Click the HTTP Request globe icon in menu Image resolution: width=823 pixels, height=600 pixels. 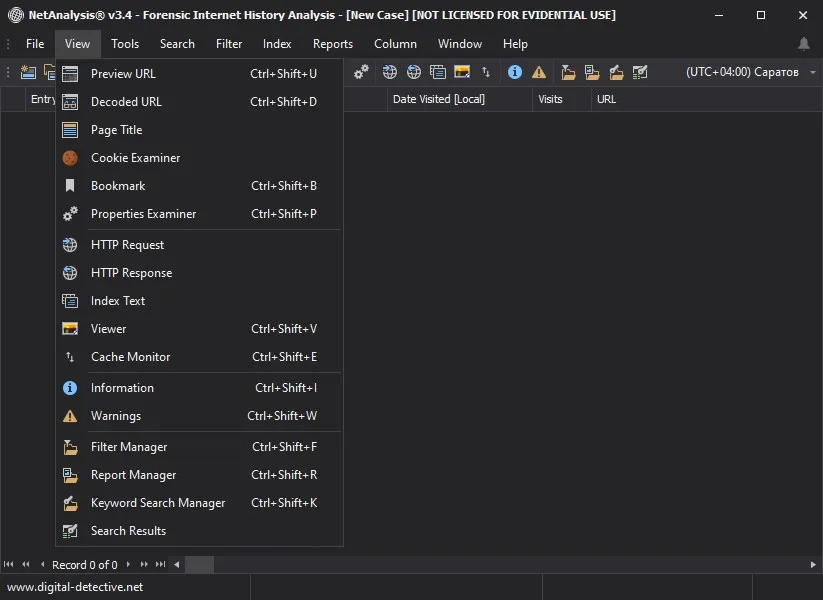tap(70, 245)
